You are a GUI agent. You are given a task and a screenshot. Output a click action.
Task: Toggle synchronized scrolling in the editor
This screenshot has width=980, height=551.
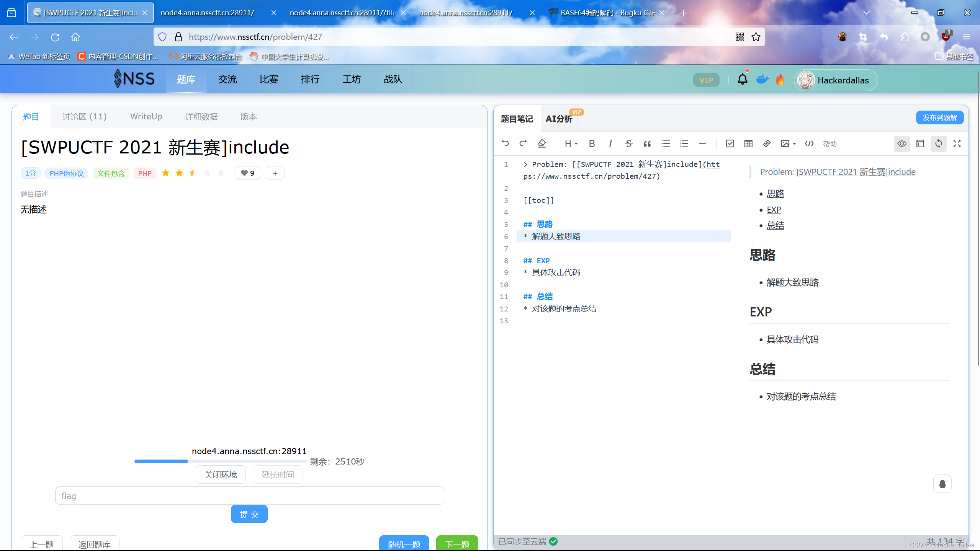tap(938, 143)
